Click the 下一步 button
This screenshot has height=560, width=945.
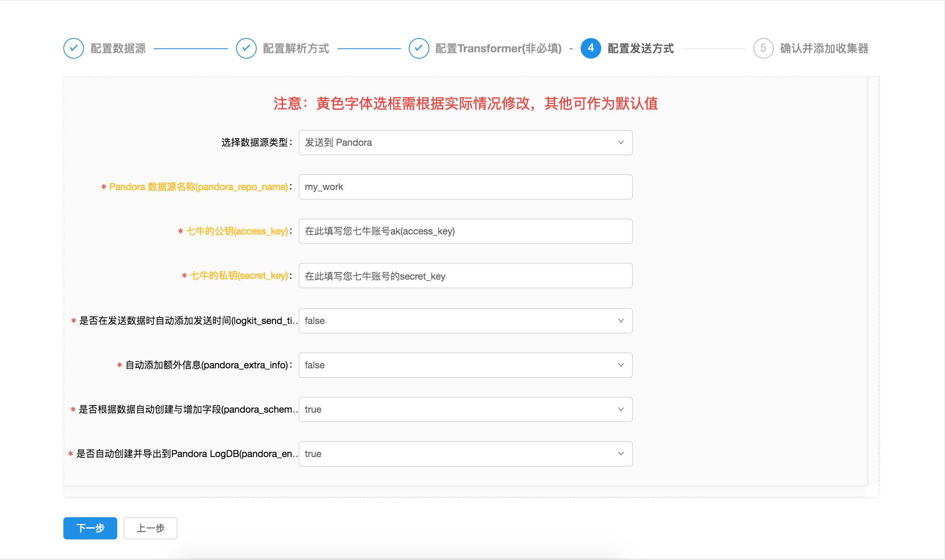pyautogui.click(x=90, y=528)
